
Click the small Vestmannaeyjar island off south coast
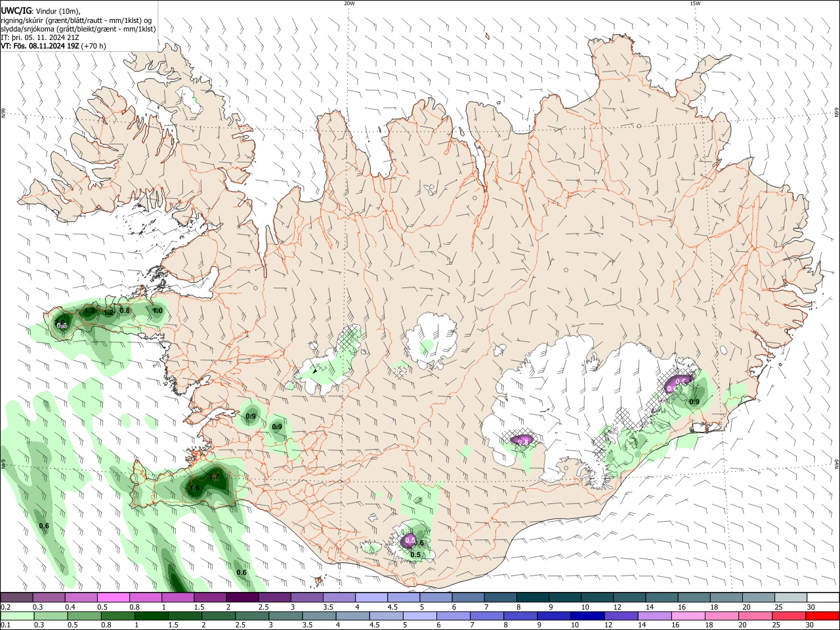pos(320,581)
